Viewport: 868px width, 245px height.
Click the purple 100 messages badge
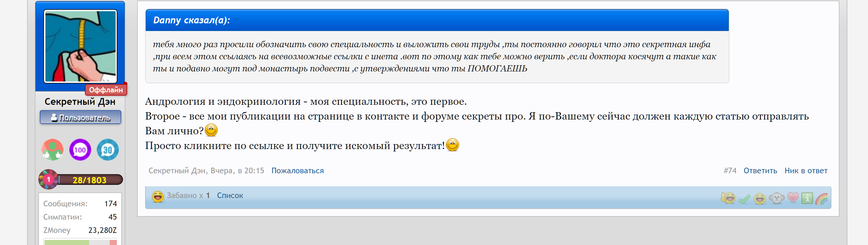tap(80, 150)
